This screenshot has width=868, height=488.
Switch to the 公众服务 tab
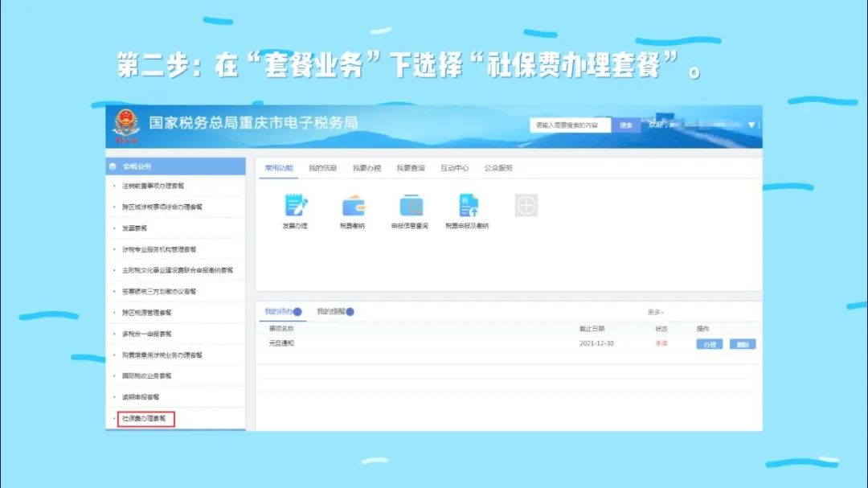click(498, 168)
